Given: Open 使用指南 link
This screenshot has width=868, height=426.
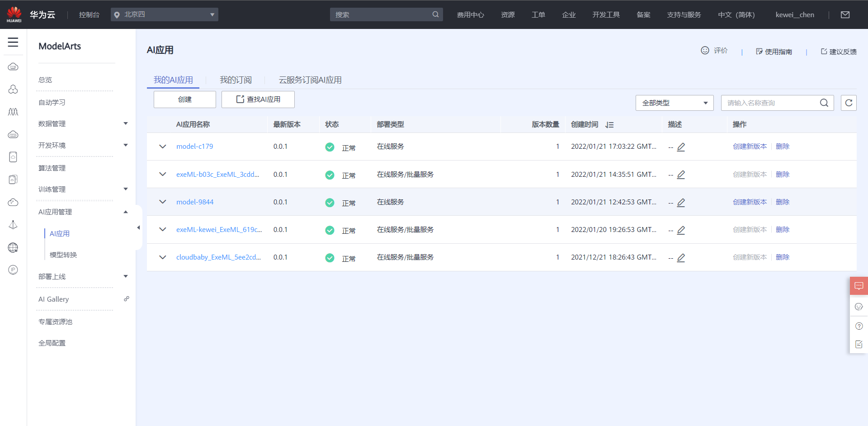Looking at the screenshot, I should coord(774,52).
